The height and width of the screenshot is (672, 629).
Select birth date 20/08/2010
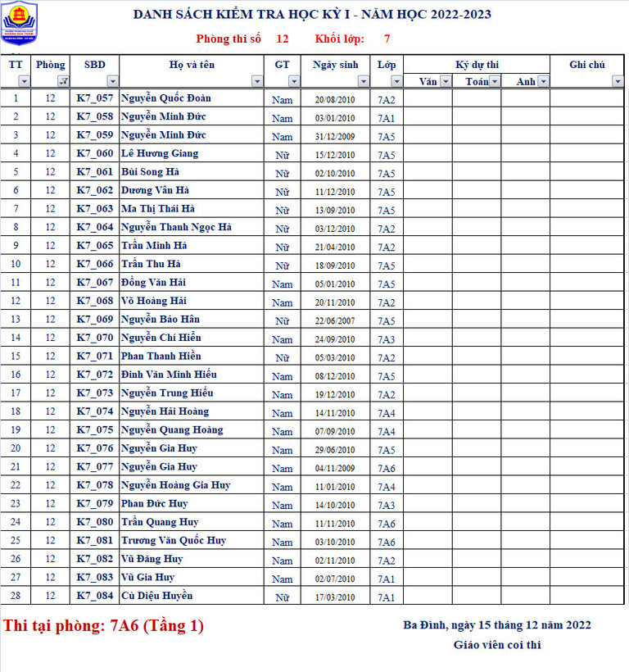click(335, 99)
